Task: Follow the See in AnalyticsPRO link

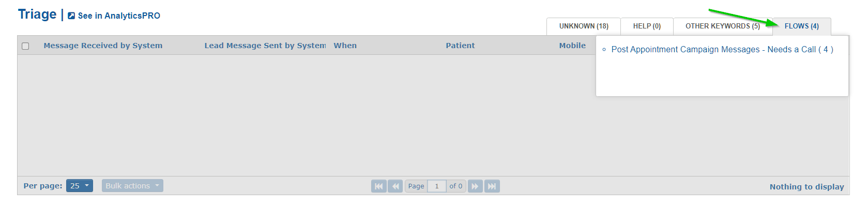Action: (119, 16)
